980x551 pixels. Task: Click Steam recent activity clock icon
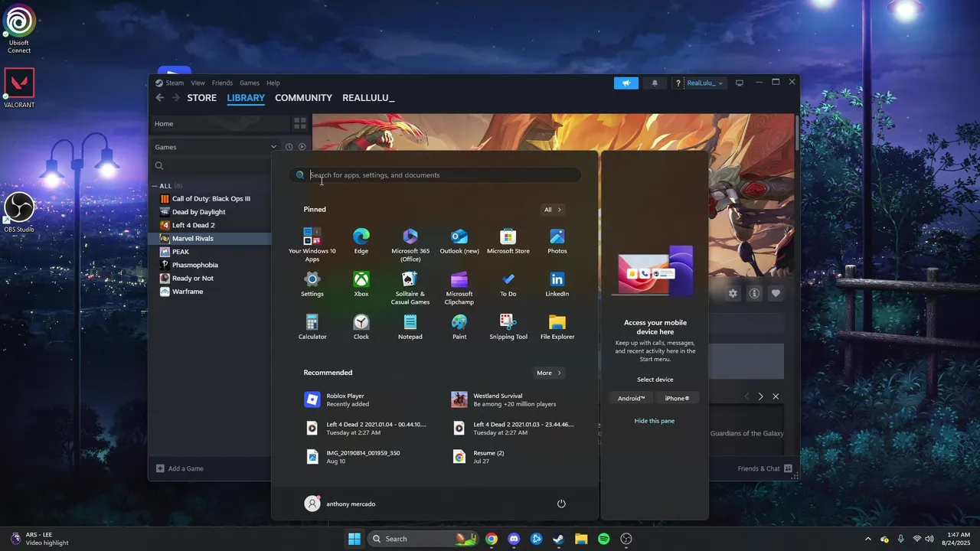coord(289,147)
